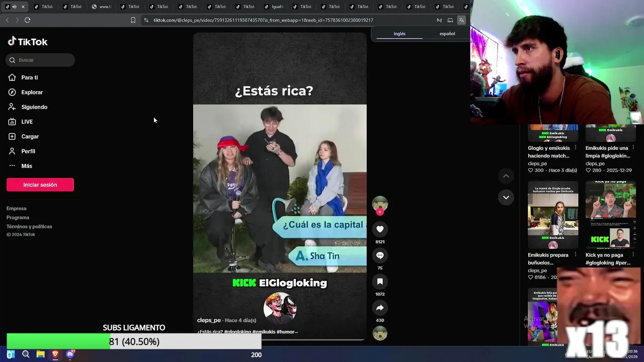Open options for Kick ya no paga
The height and width of the screenshot is (362, 644).
(633, 255)
